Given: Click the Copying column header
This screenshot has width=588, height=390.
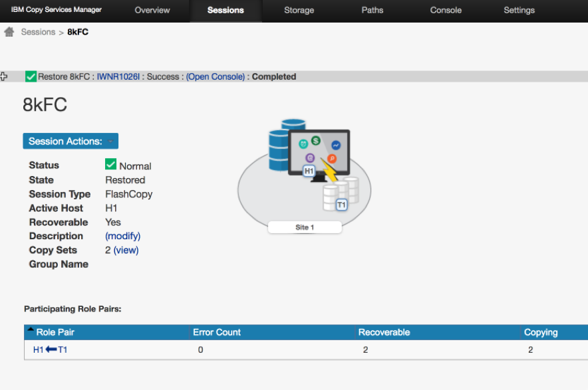Looking at the screenshot, I should 541,332.
